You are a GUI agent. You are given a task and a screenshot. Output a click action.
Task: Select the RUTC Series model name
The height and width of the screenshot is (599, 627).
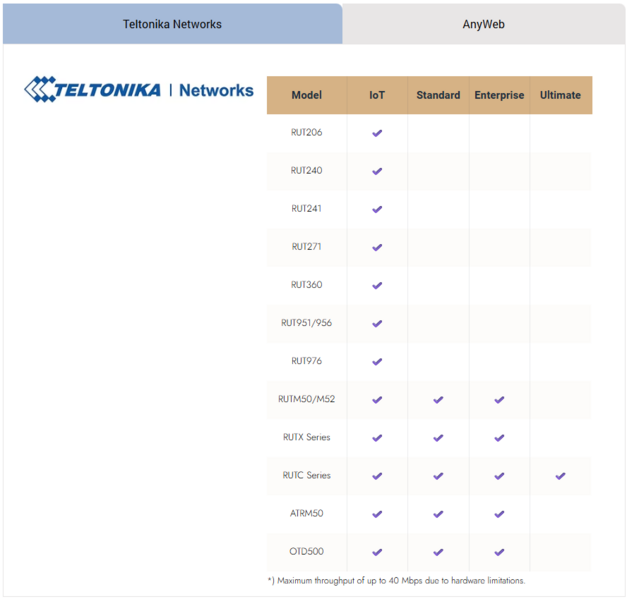coord(307,475)
